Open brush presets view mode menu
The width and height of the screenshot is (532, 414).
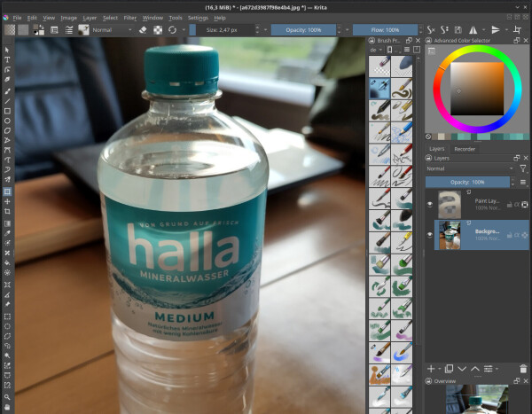(x=407, y=50)
